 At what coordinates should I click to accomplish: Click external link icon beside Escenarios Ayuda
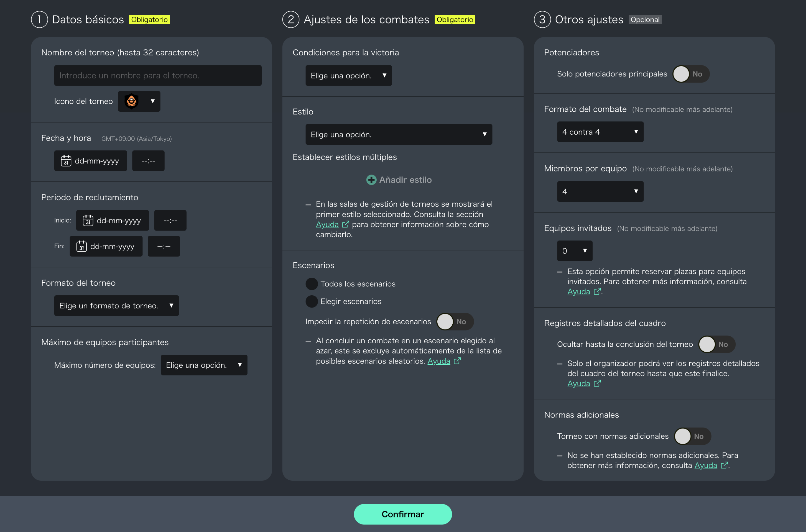[x=457, y=361]
